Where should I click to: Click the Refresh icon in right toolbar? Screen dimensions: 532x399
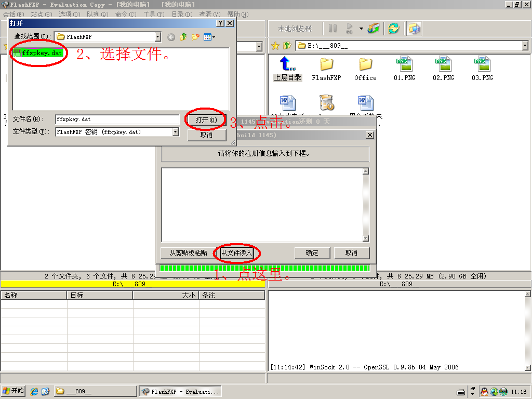pos(394,29)
